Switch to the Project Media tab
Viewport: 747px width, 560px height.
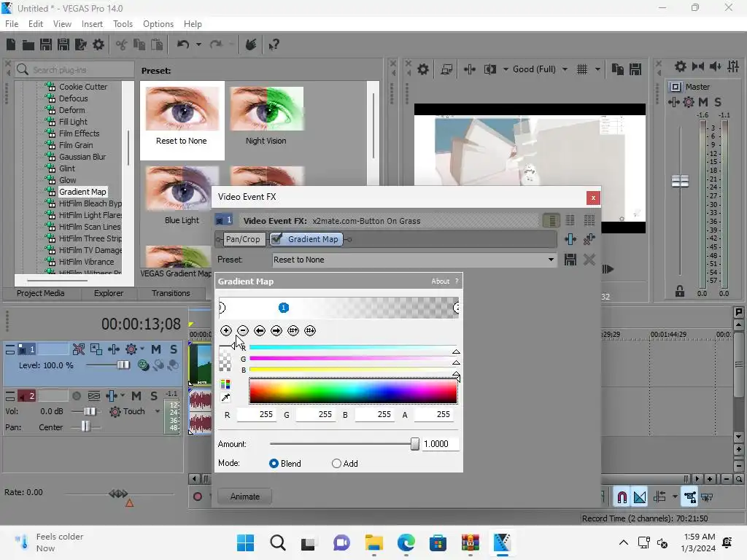41,293
